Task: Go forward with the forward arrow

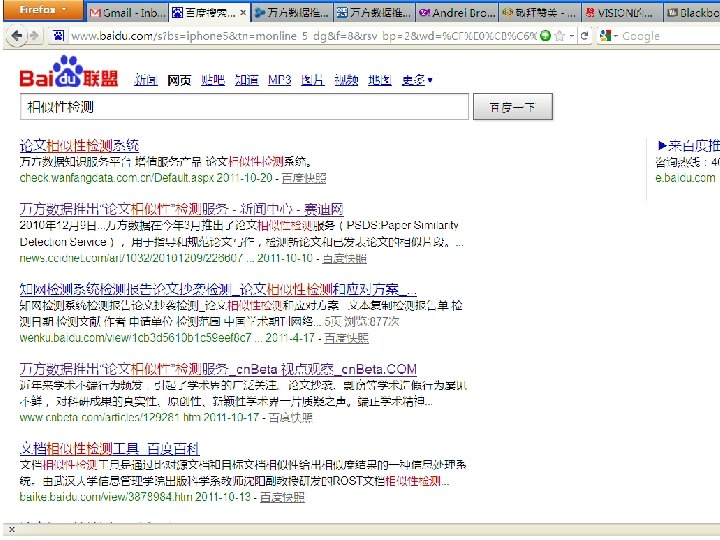Action: coord(34,35)
